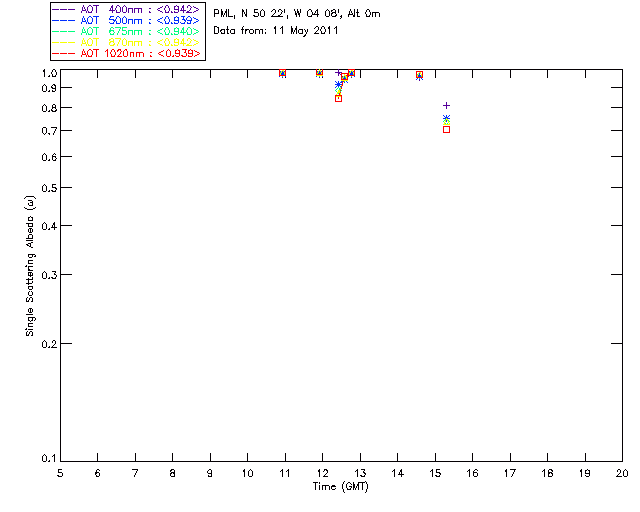Click x-axis tick label 14
The image size is (640, 512).
(x=398, y=473)
